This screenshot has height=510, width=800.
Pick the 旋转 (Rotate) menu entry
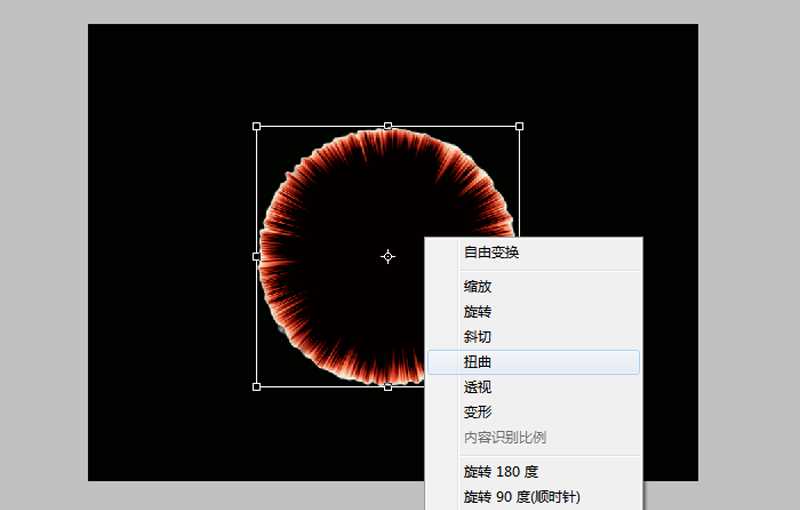click(478, 312)
